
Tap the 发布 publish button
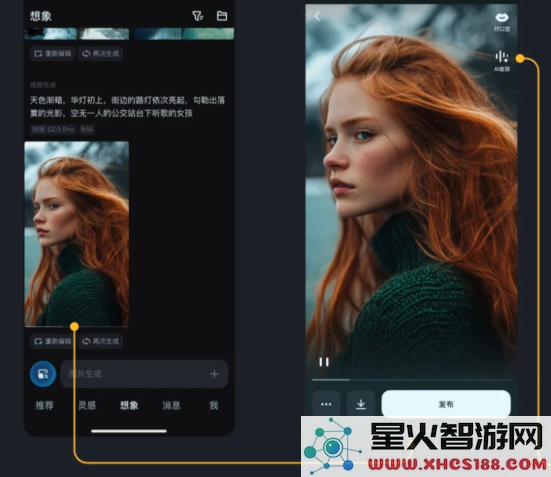pos(446,404)
